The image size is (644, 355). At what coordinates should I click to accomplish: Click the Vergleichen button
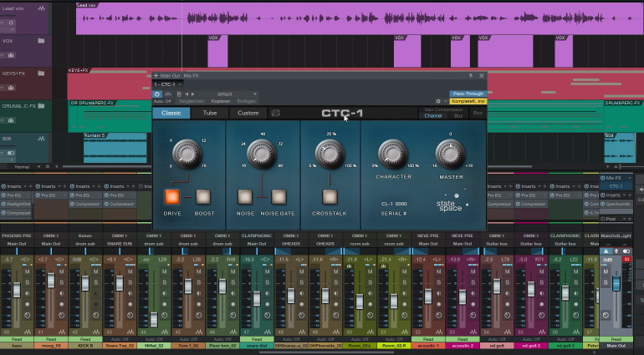coord(191,101)
